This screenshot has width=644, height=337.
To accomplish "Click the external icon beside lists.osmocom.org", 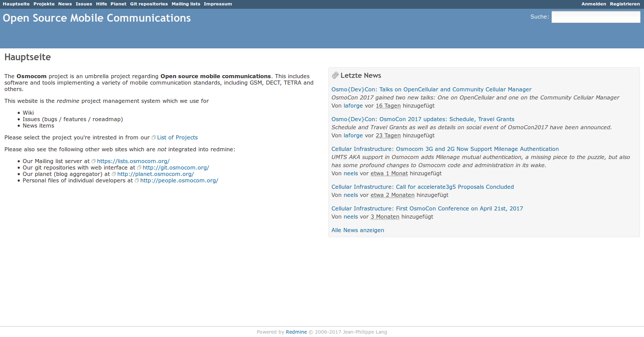I will [94, 161].
